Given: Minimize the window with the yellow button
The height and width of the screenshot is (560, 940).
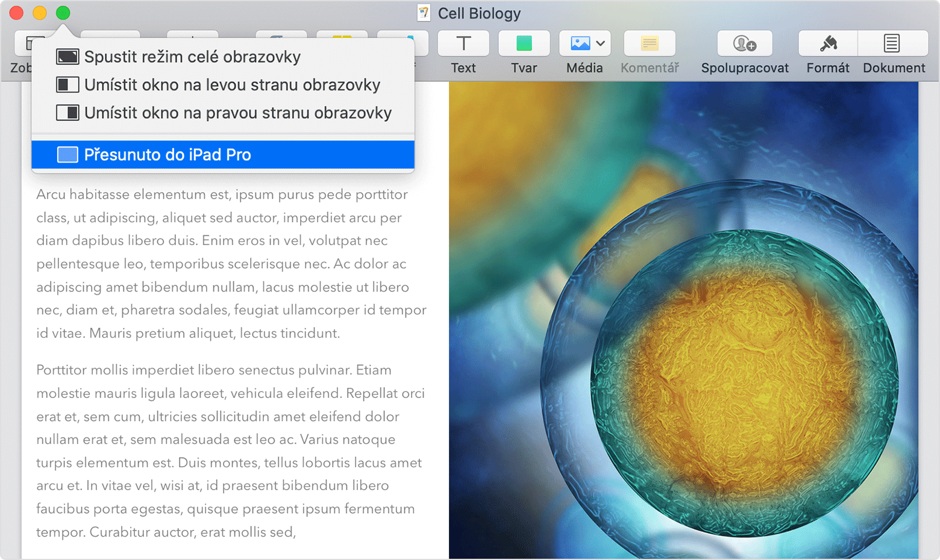Looking at the screenshot, I should (x=39, y=13).
